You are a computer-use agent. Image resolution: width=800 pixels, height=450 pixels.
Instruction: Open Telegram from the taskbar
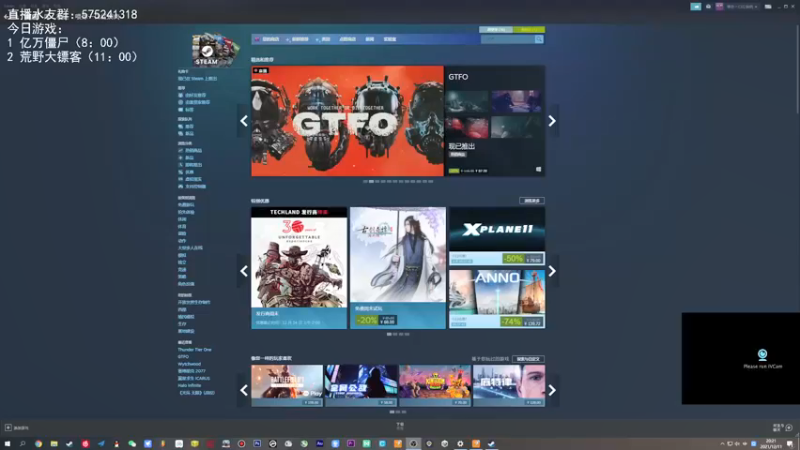[x=101, y=444]
